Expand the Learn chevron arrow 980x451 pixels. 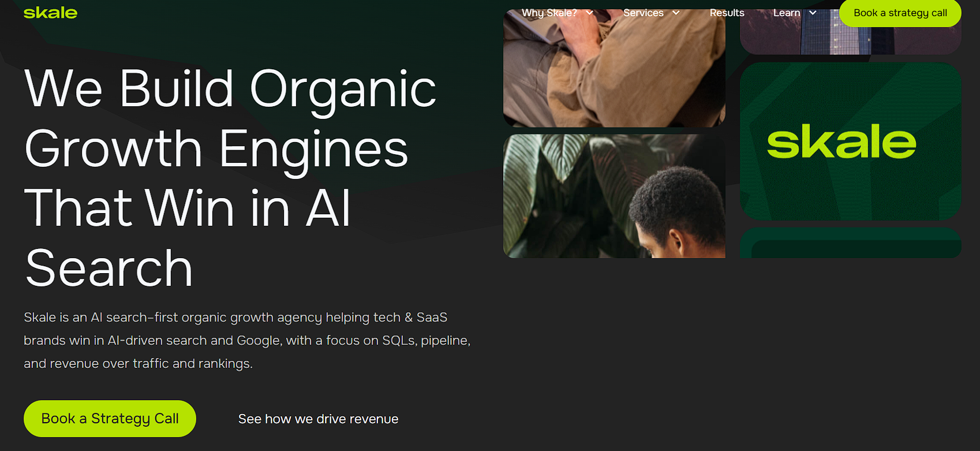point(813,13)
